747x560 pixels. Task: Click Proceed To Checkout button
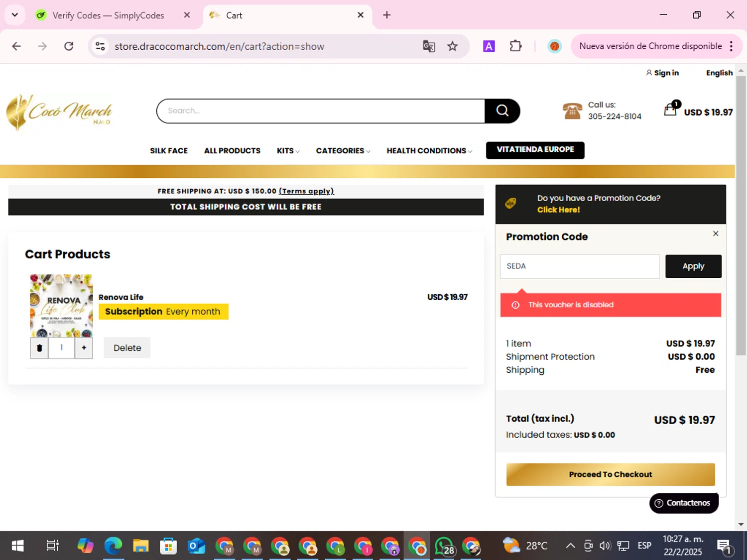[x=611, y=474]
